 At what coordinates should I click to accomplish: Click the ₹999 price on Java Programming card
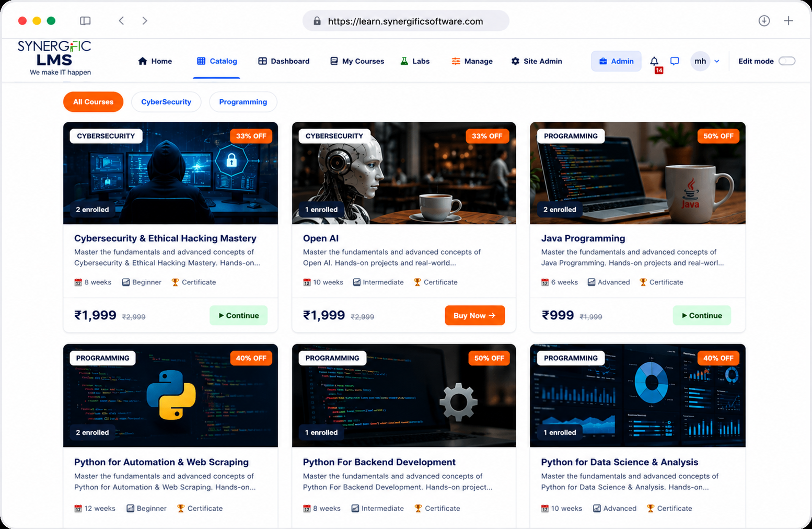(558, 315)
